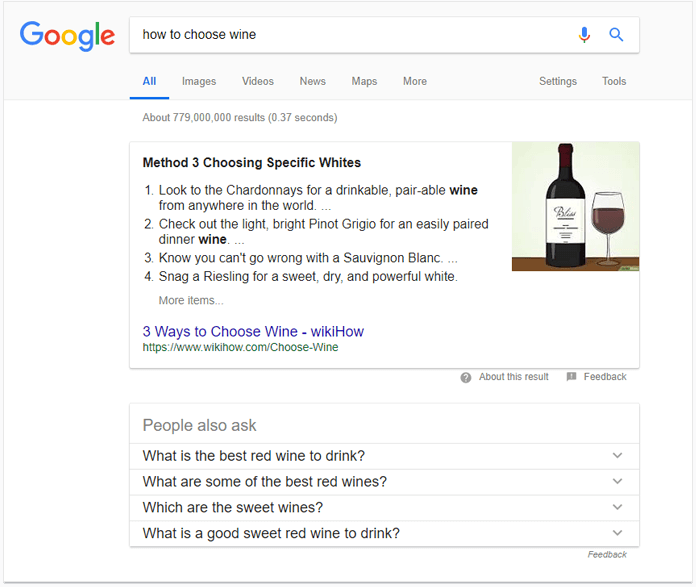
Task: Show the search Tools options
Action: pyautogui.click(x=614, y=81)
